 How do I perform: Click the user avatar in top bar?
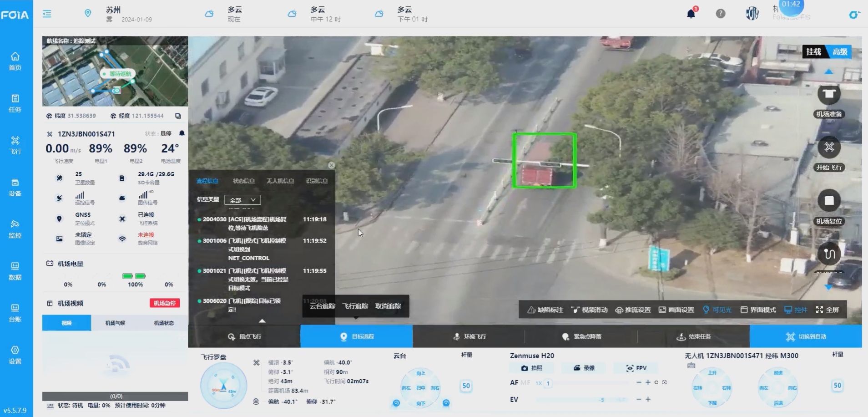752,14
